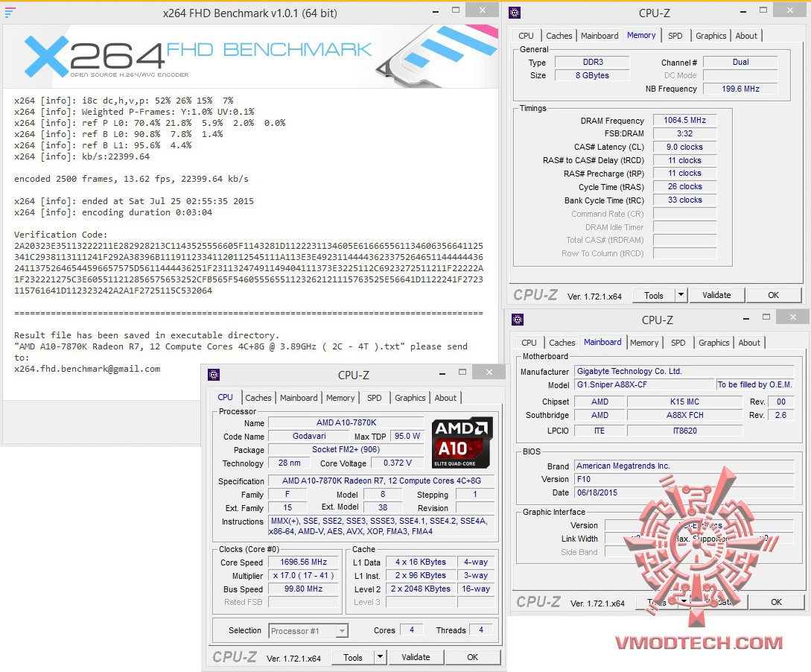
Task: Open SPD tab in Memory window
Action: 675,36
